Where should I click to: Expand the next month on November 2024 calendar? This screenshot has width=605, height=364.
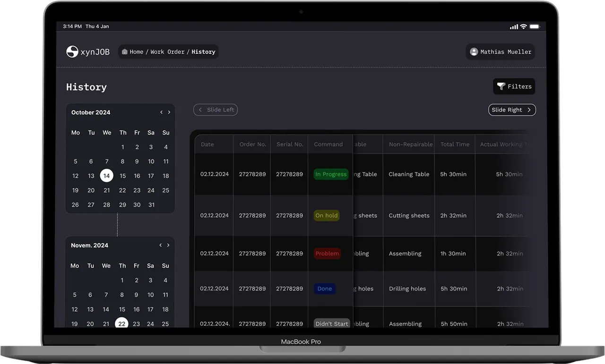tap(168, 245)
